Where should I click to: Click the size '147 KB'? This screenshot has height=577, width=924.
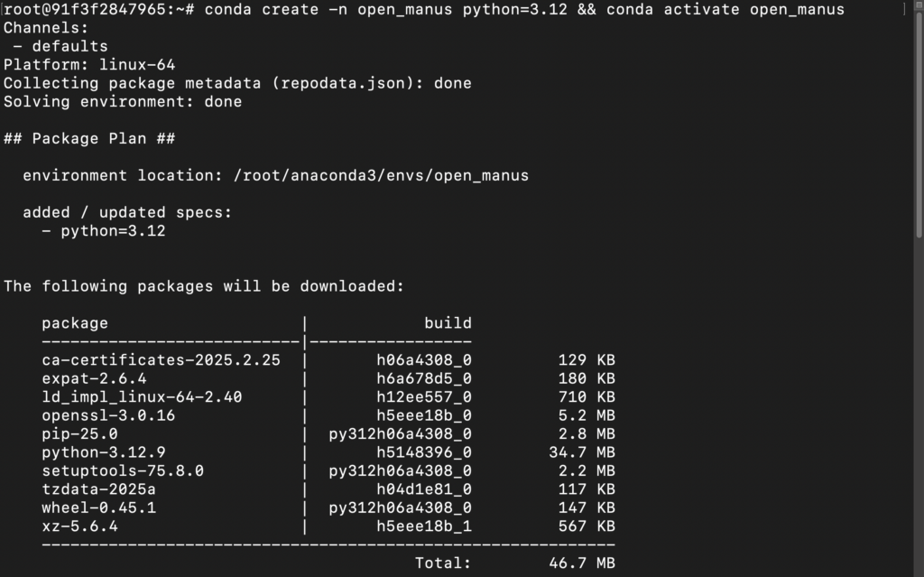pos(587,508)
